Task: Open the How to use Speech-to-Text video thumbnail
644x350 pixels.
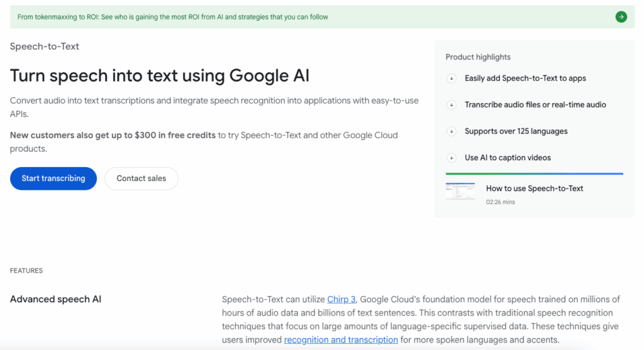Action: [x=460, y=191]
